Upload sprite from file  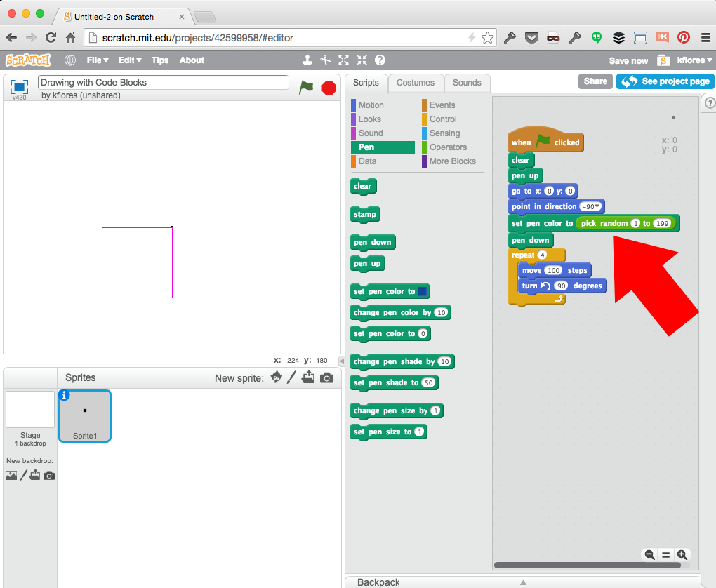coord(308,377)
